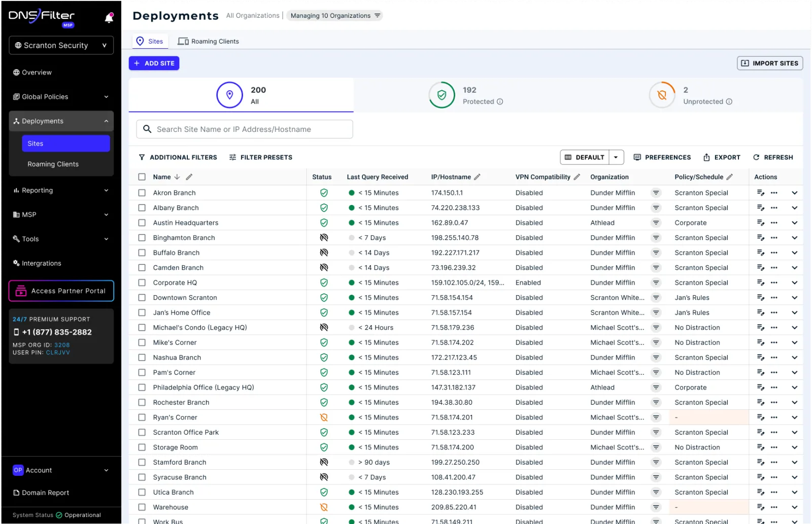Screen dimensions: 812x524
Task: Open the notifications bell
Action: click(109, 18)
